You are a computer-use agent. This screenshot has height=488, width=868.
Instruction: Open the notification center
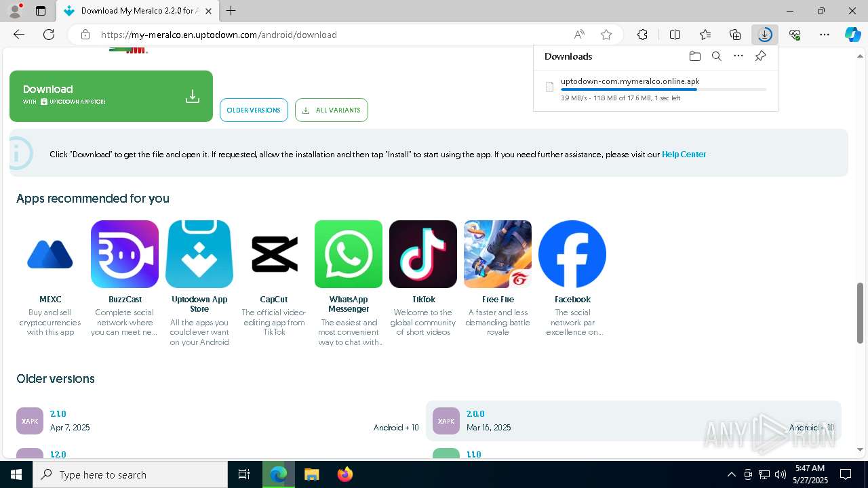click(846, 474)
